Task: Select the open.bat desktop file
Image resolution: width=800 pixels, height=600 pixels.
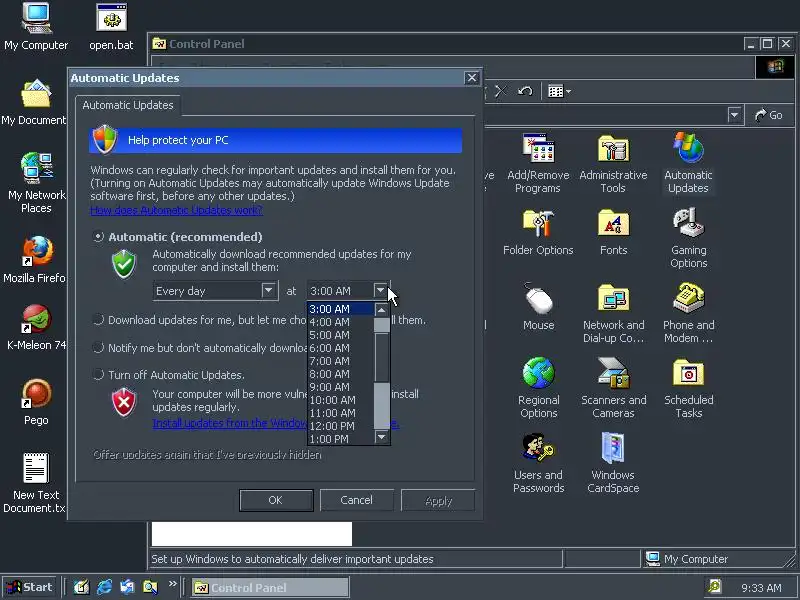Action: [111, 27]
